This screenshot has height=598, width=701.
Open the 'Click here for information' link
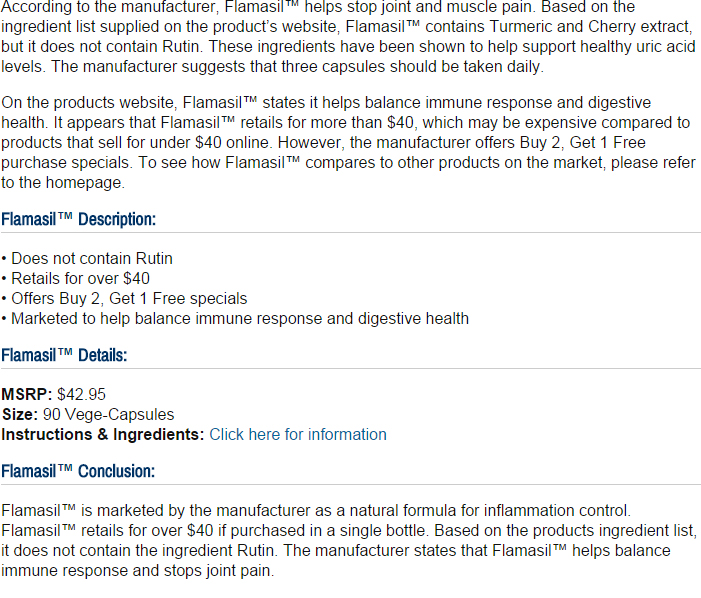(298, 434)
